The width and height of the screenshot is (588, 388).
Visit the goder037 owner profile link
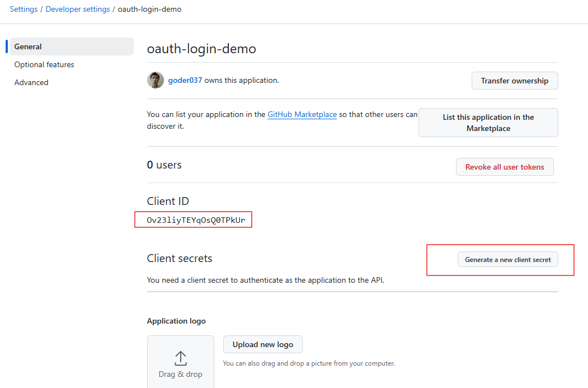185,80
